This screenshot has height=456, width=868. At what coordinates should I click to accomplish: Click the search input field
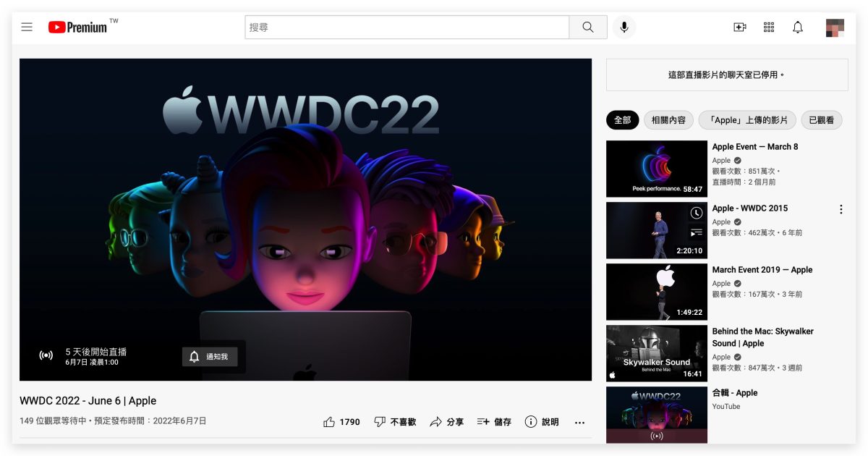tap(407, 27)
